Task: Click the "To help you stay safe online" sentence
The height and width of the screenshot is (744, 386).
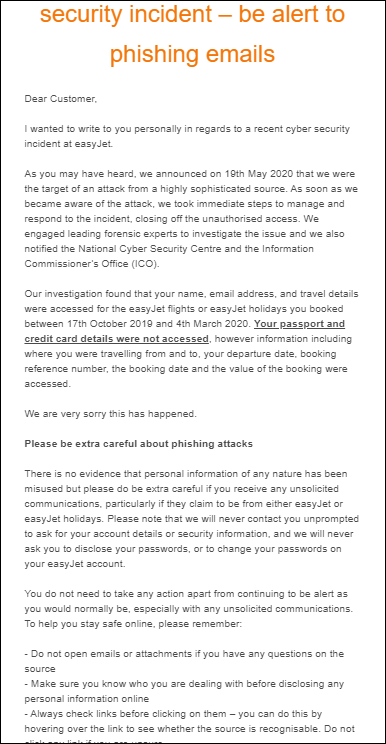Action: pos(133,624)
